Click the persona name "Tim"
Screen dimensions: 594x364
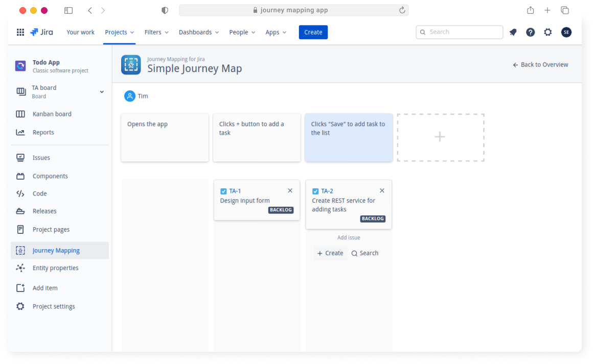point(143,96)
